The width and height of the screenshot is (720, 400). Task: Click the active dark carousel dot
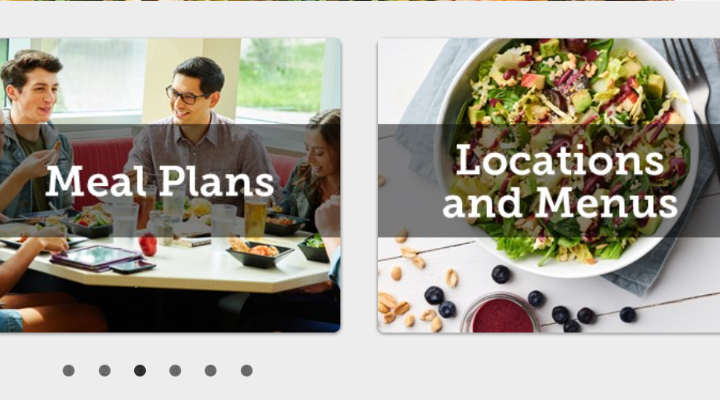coord(140,371)
